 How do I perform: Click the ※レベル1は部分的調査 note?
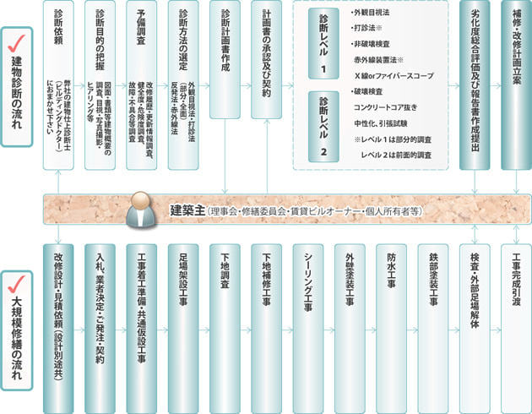tap(393, 139)
